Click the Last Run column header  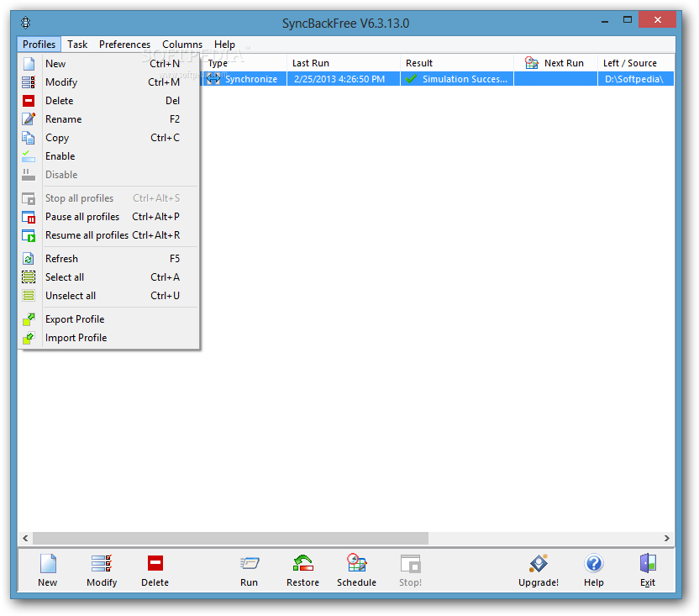(344, 63)
